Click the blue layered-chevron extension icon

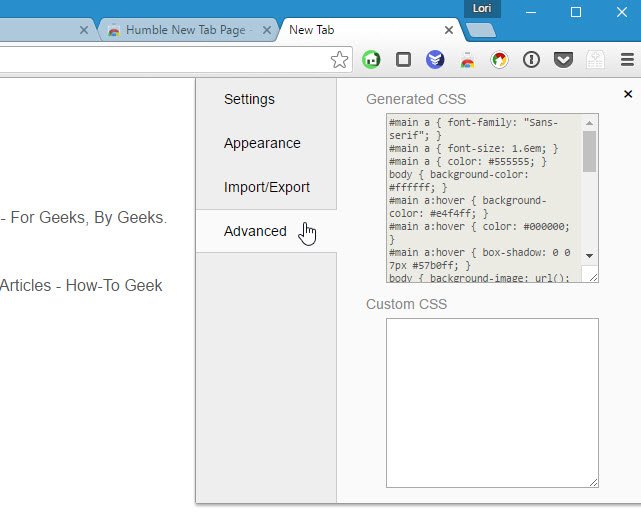point(435,60)
